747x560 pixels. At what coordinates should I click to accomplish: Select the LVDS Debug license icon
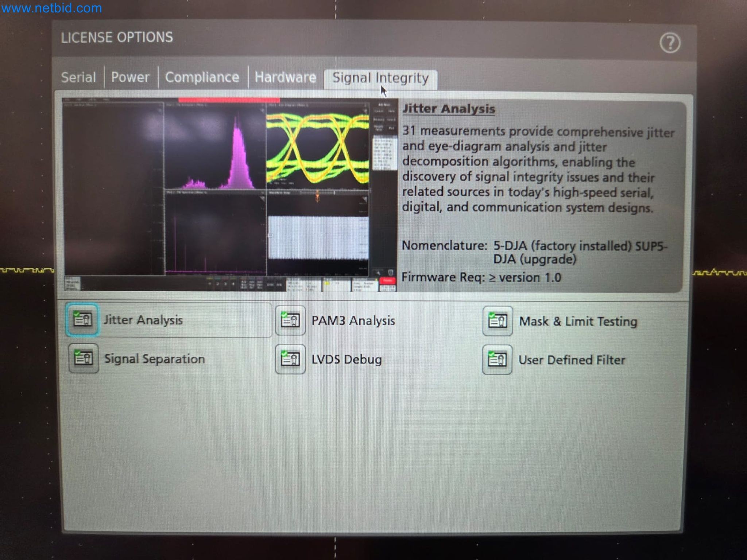(290, 359)
